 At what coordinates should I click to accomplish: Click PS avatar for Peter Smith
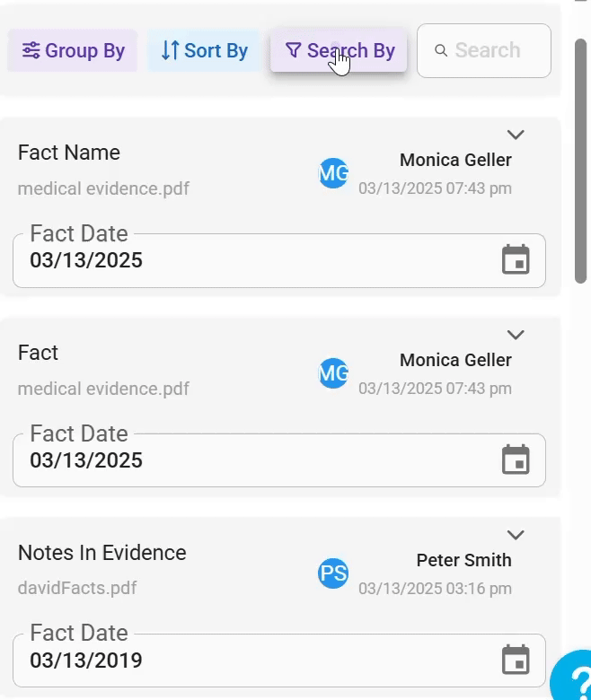(333, 573)
